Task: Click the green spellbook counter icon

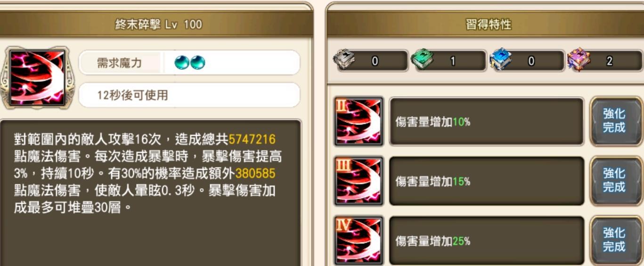Action: coord(422,60)
